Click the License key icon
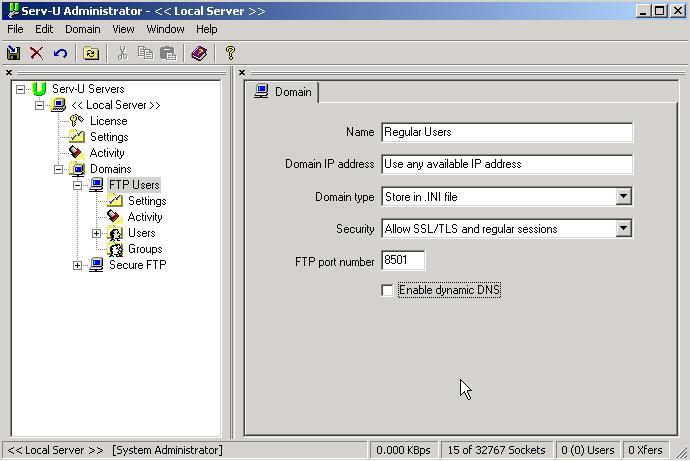690x461 pixels. tap(77, 121)
